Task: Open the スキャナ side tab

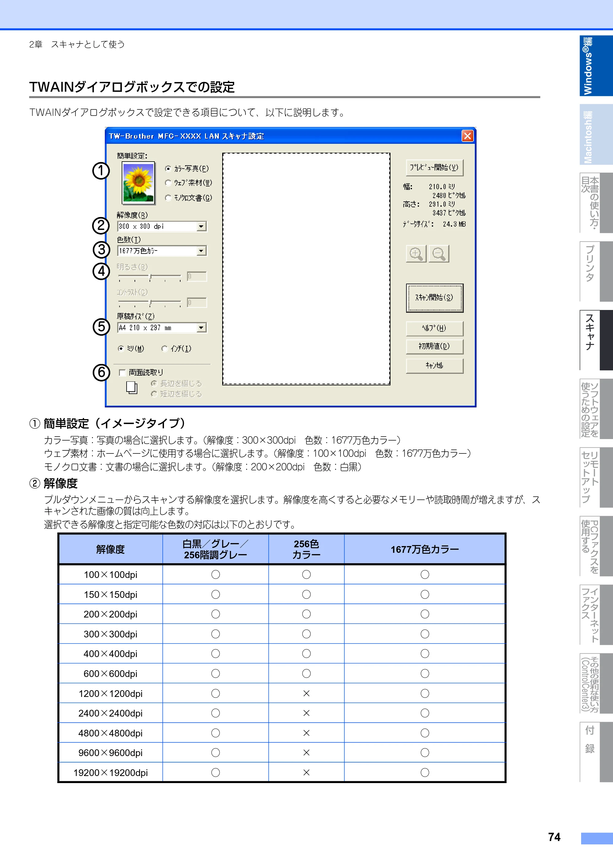Action: click(x=596, y=340)
